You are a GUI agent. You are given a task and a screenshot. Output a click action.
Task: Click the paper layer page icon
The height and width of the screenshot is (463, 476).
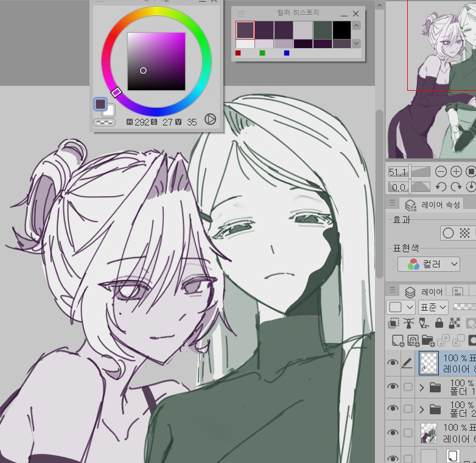click(x=452, y=456)
